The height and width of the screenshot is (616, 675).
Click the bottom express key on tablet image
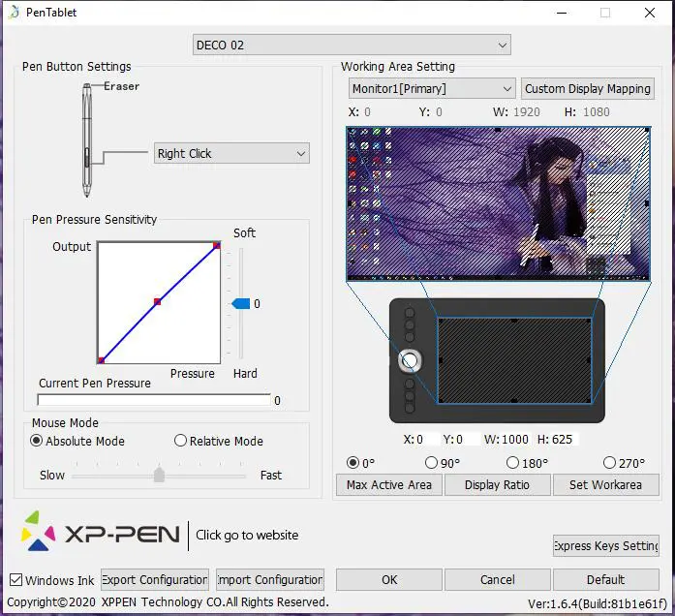pyautogui.click(x=410, y=409)
